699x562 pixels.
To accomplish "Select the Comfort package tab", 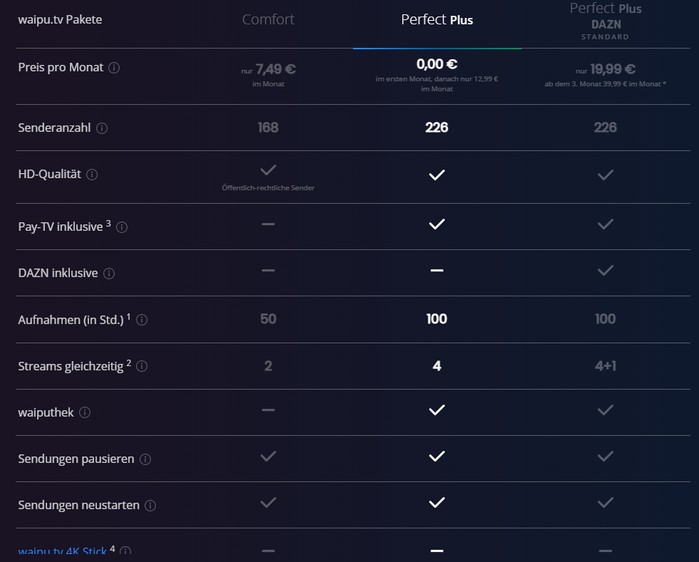I will [x=268, y=20].
